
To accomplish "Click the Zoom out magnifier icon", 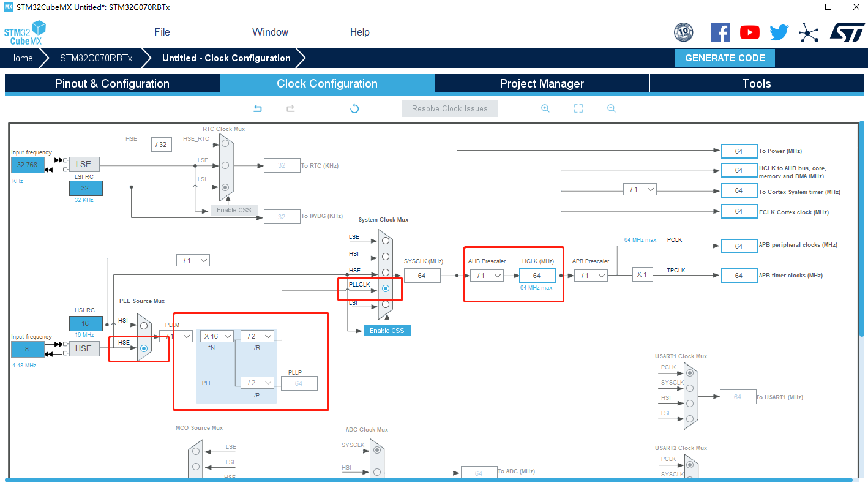I will click(x=611, y=108).
